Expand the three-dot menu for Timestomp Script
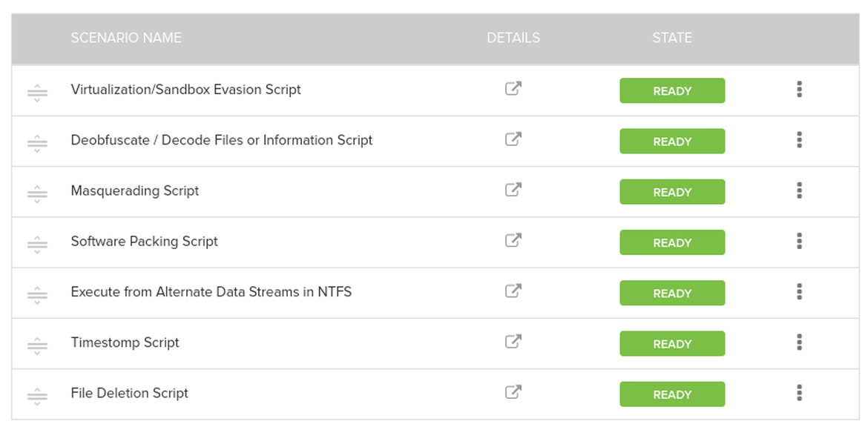 pos(799,342)
